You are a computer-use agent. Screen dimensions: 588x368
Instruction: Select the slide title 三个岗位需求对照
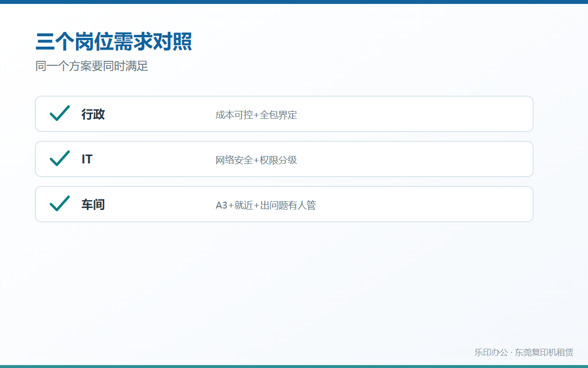(x=114, y=42)
